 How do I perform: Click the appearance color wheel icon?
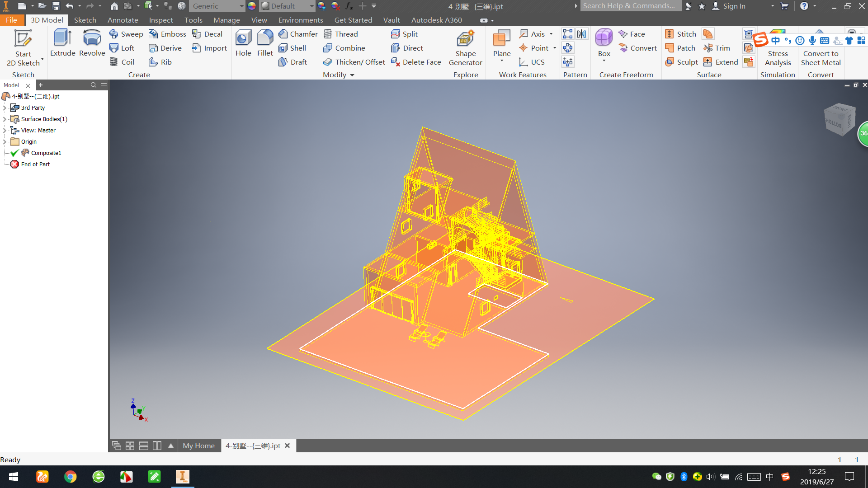(x=252, y=6)
